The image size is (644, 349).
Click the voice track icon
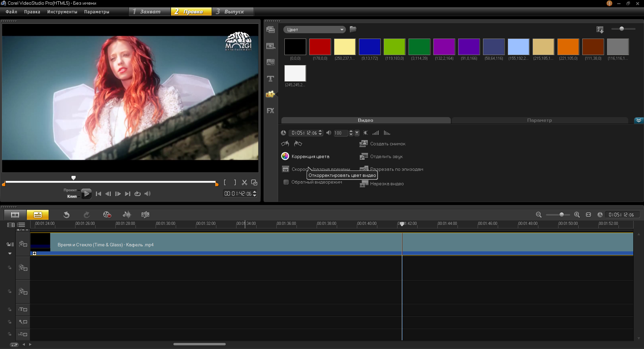click(x=23, y=322)
